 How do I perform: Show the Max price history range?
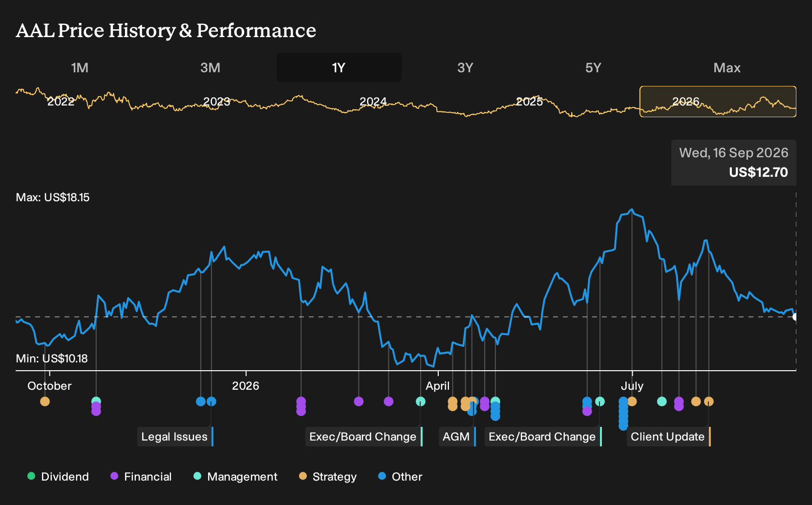pos(727,67)
